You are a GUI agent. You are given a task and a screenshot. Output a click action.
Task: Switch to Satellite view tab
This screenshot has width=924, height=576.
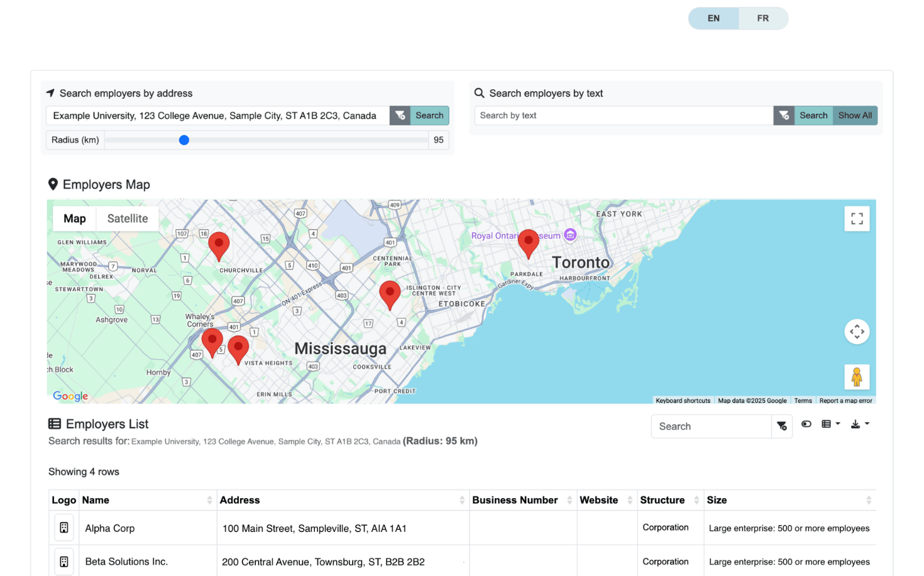(x=128, y=219)
